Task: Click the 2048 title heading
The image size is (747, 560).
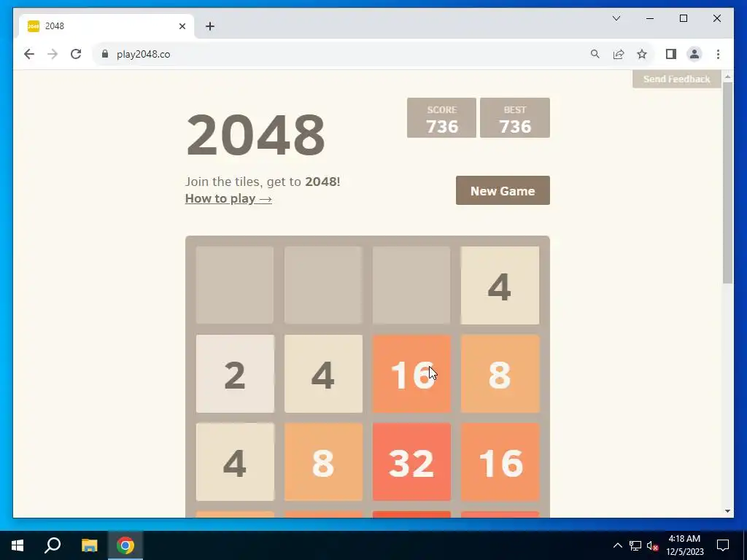Action: point(256,135)
